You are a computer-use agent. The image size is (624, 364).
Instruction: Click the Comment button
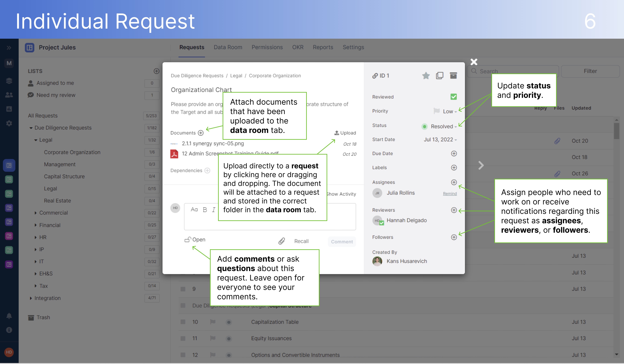pyautogui.click(x=342, y=241)
